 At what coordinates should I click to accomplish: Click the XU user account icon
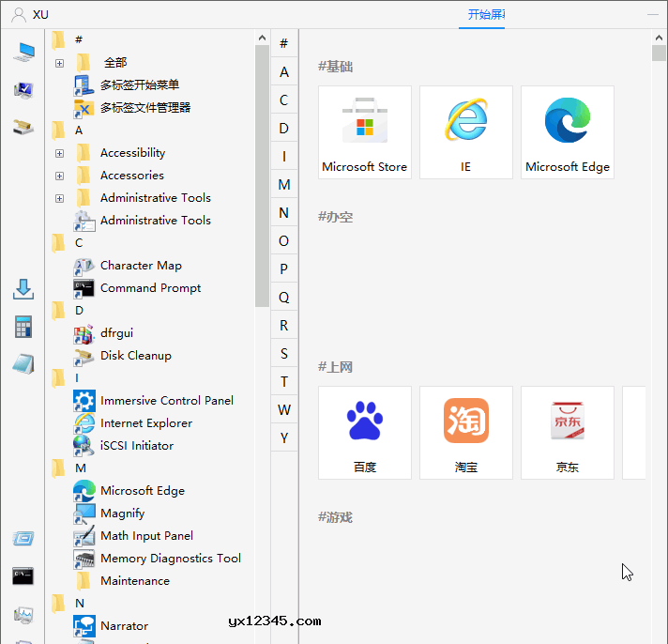click(19, 15)
